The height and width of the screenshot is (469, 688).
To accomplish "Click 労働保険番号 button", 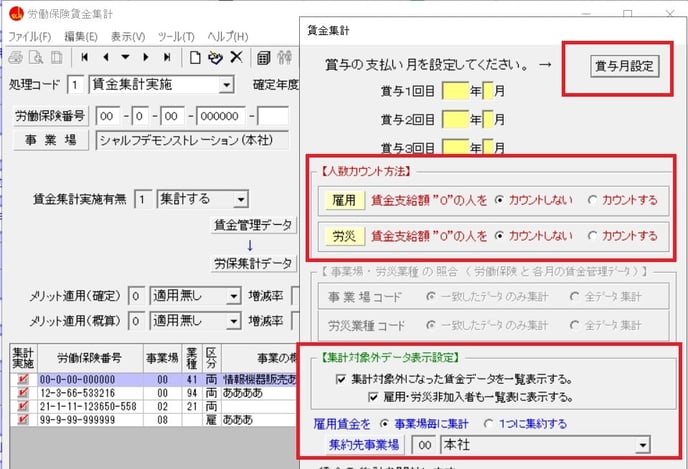I will (x=50, y=116).
